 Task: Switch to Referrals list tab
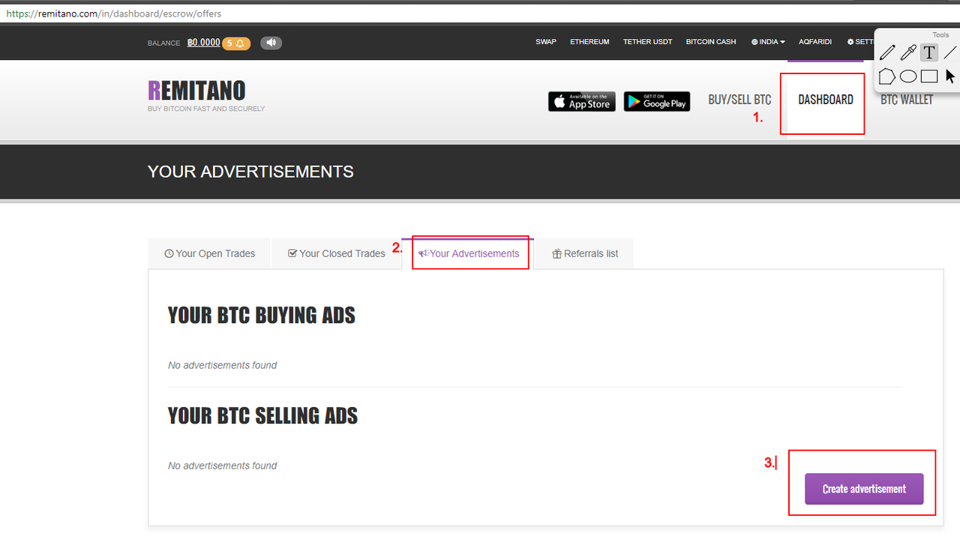(584, 253)
